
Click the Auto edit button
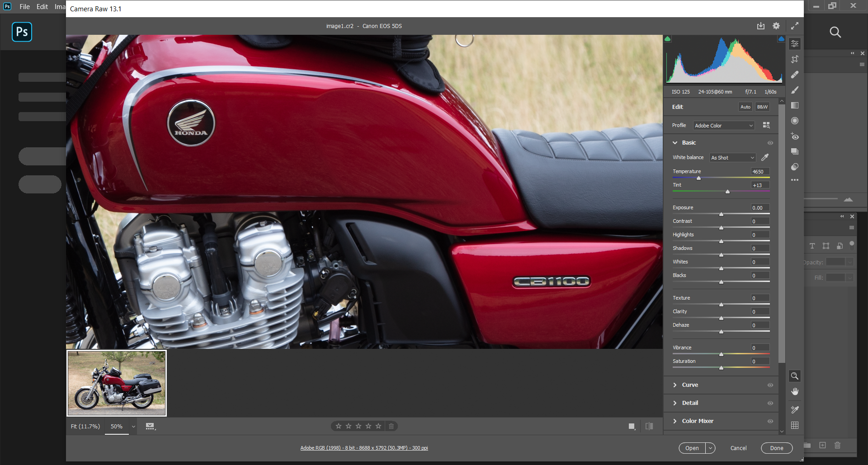click(x=745, y=107)
